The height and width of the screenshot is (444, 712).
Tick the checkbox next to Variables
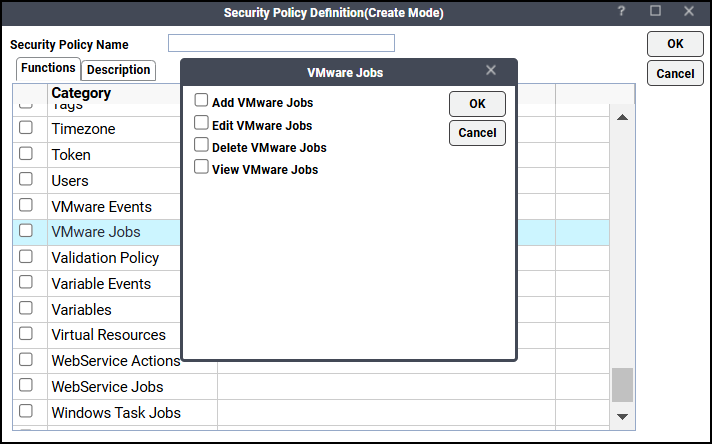click(x=26, y=308)
